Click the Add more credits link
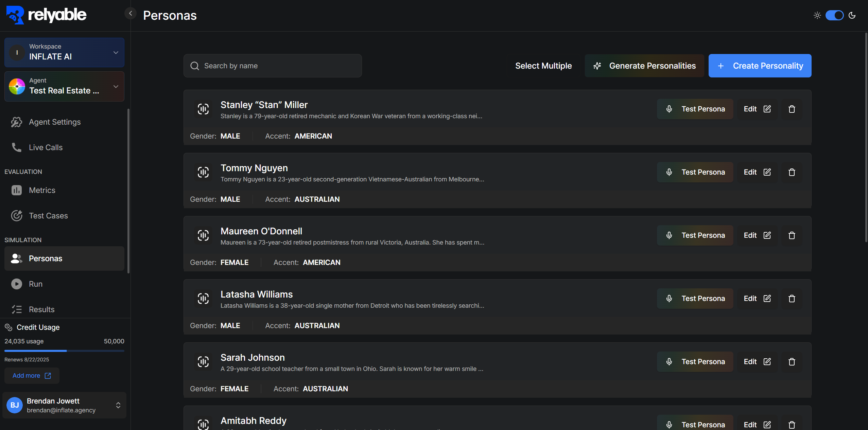This screenshot has height=430, width=868. [32, 376]
